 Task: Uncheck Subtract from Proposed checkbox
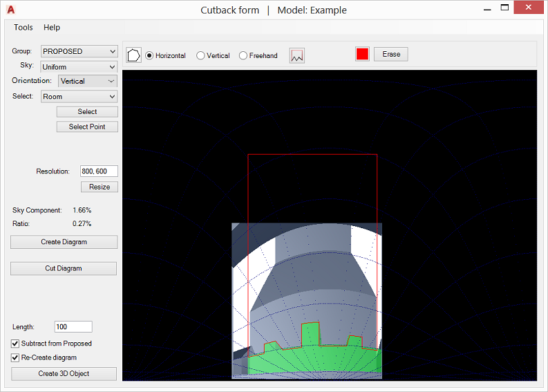(15, 344)
